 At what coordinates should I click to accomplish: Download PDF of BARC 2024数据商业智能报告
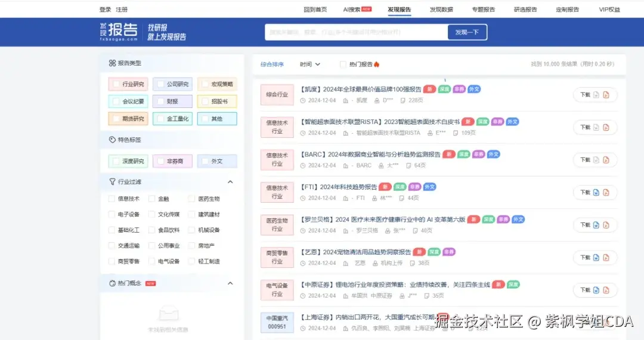[x=606, y=160]
